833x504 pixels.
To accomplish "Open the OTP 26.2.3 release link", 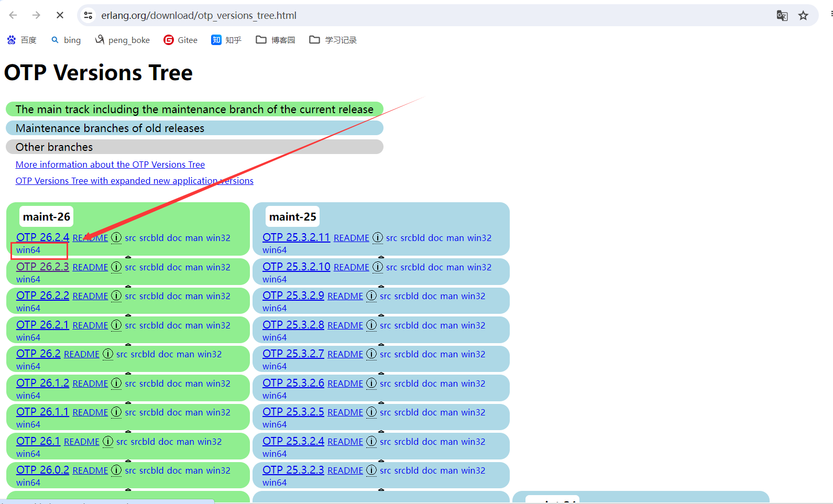I will pos(42,267).
